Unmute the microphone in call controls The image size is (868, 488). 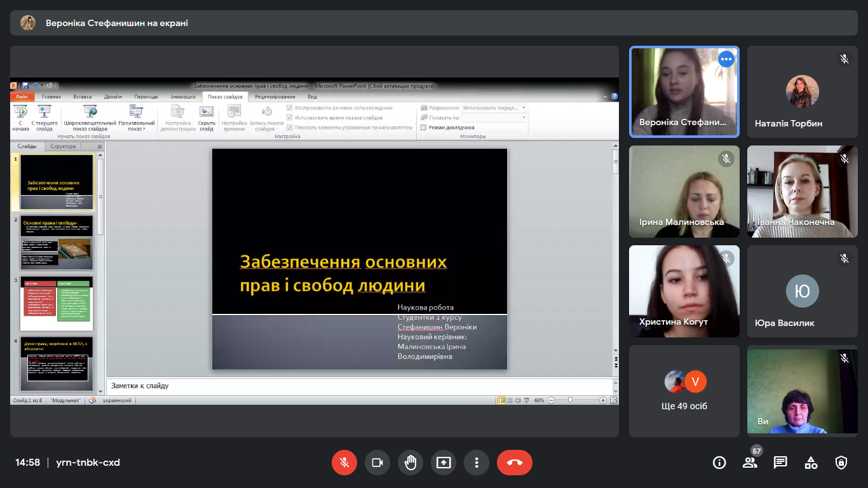pyautogui.click(x=344, y=463)
